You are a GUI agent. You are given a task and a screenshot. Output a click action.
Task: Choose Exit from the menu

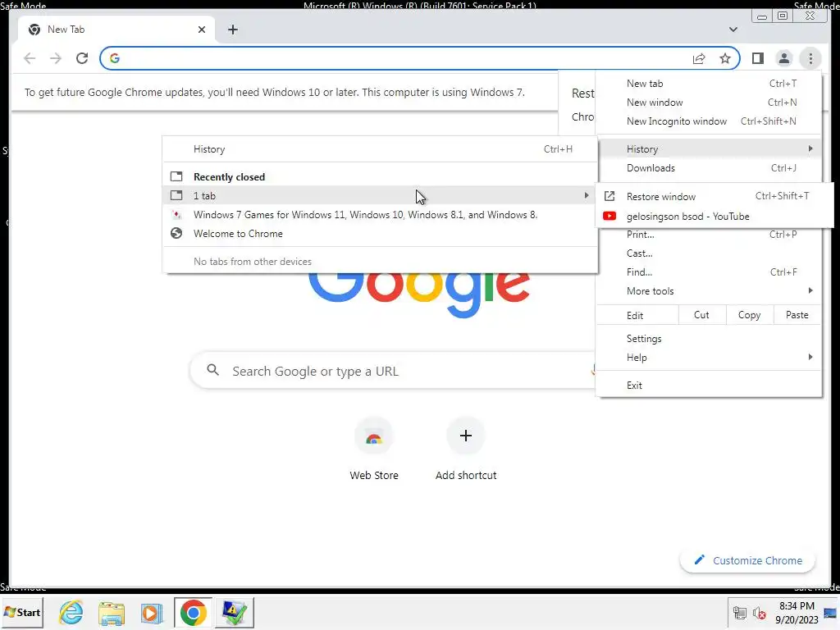708,386
